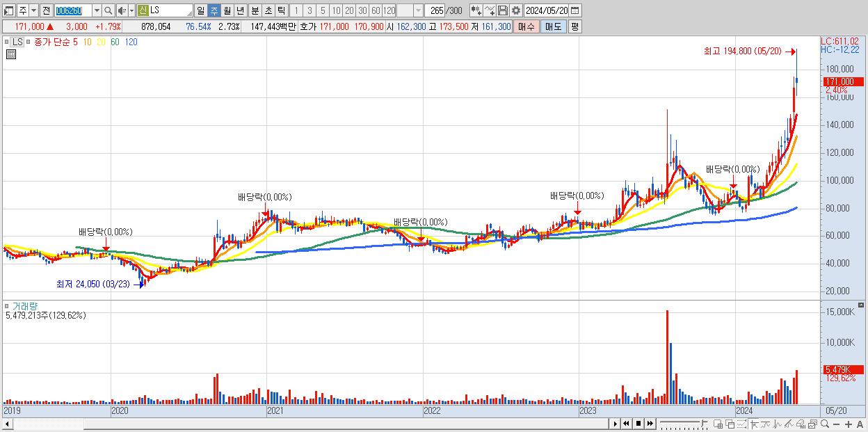Viewport: 868px width, 432px height.
Task: Click the 최고 194,800 (05/20) annotation
Action: [744, 51]
